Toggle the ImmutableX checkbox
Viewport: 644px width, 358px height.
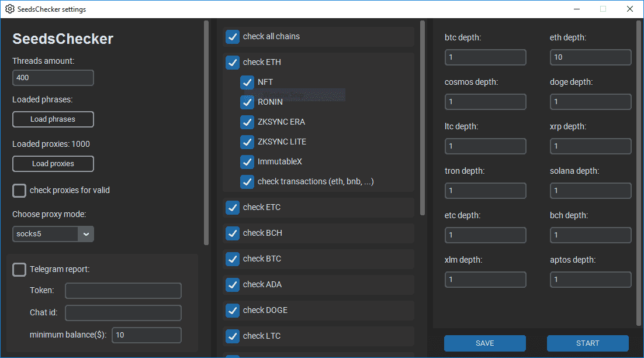coord(247,162)
